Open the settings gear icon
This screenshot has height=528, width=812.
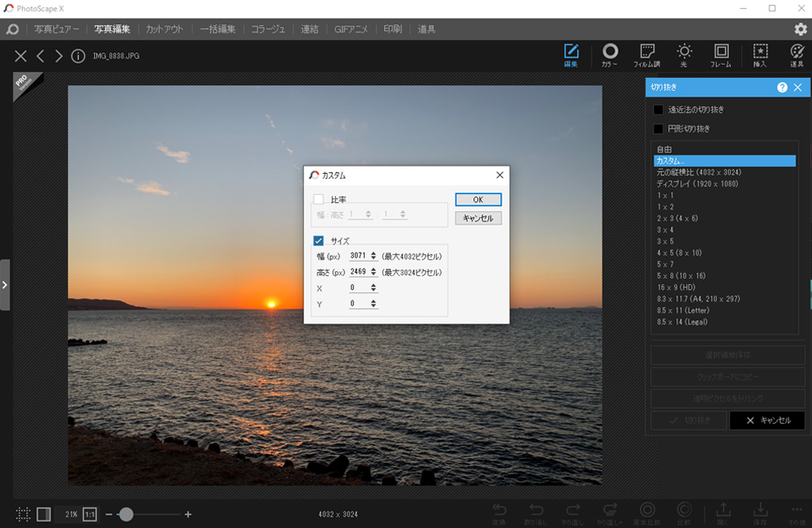801,29
